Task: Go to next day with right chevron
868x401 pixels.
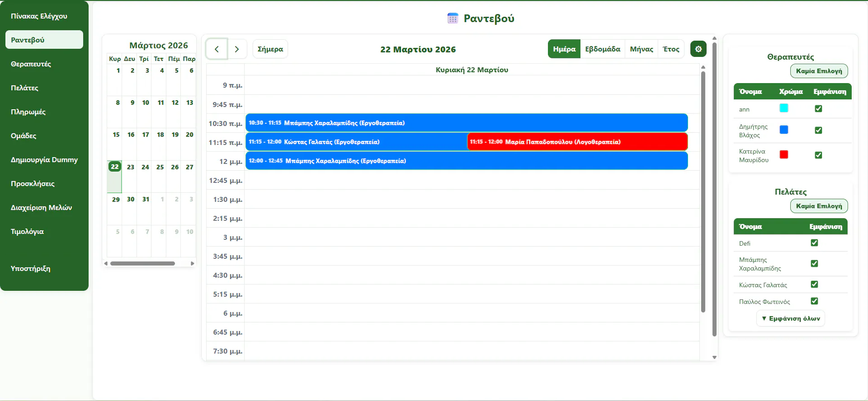Action: tap(237, 49)
